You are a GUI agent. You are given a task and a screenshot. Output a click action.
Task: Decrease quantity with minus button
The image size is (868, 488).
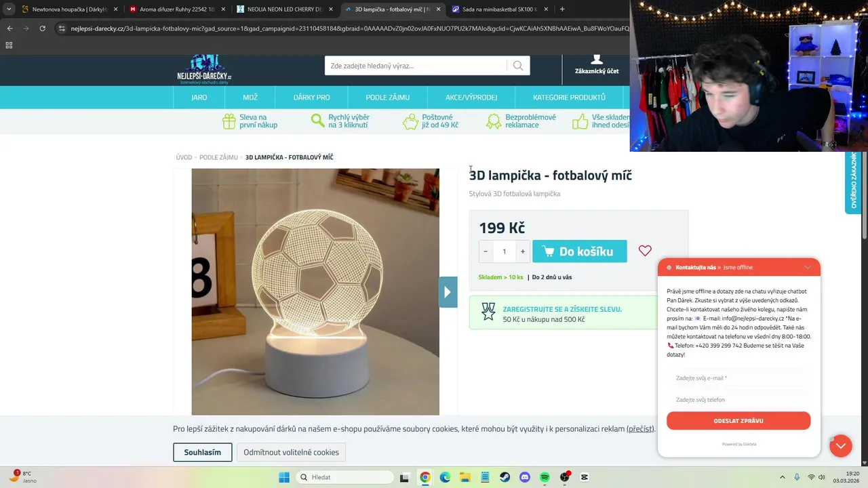486,251
